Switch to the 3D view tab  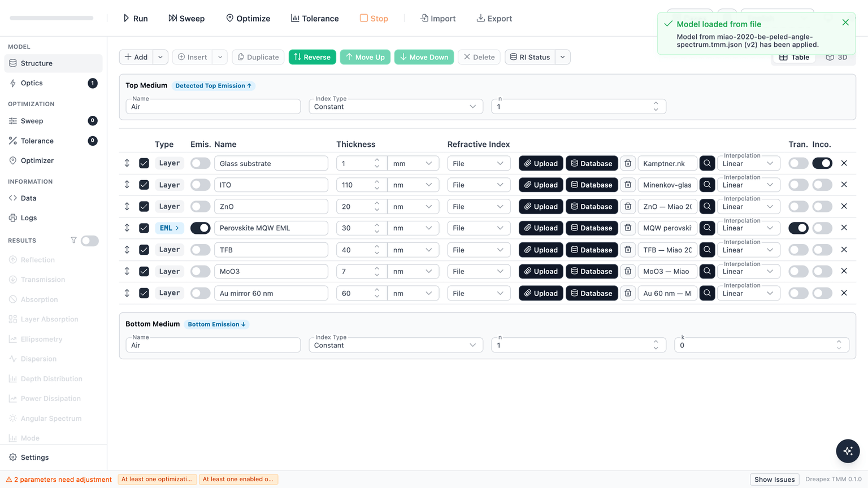point(836,57)
